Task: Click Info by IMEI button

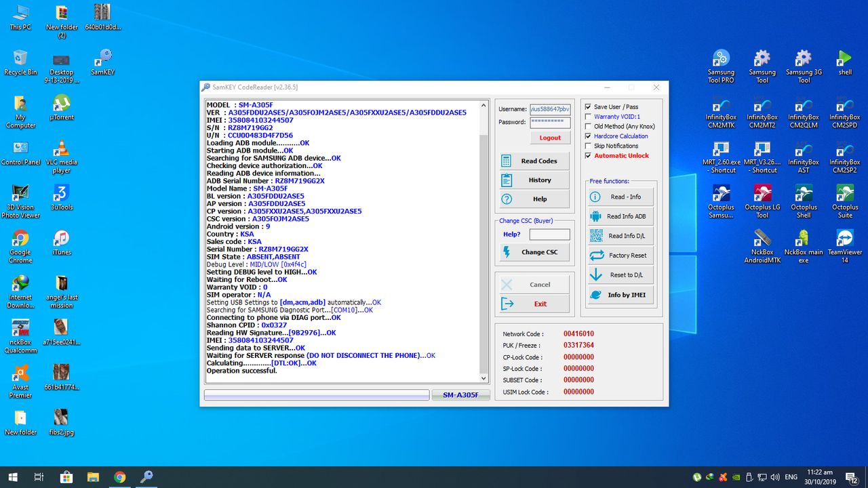Action: 620,295
